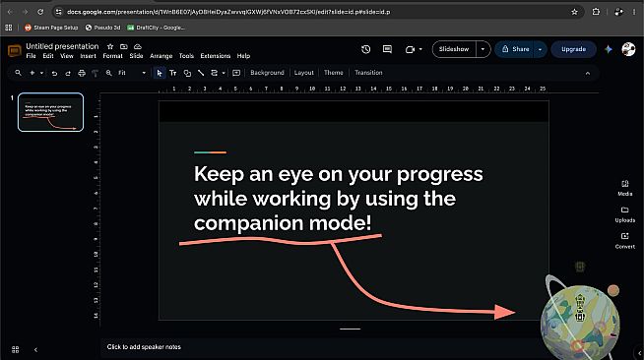This screenshot has width=644, height=360.
Task: Open the Insert menu
Action: (88, 56)
